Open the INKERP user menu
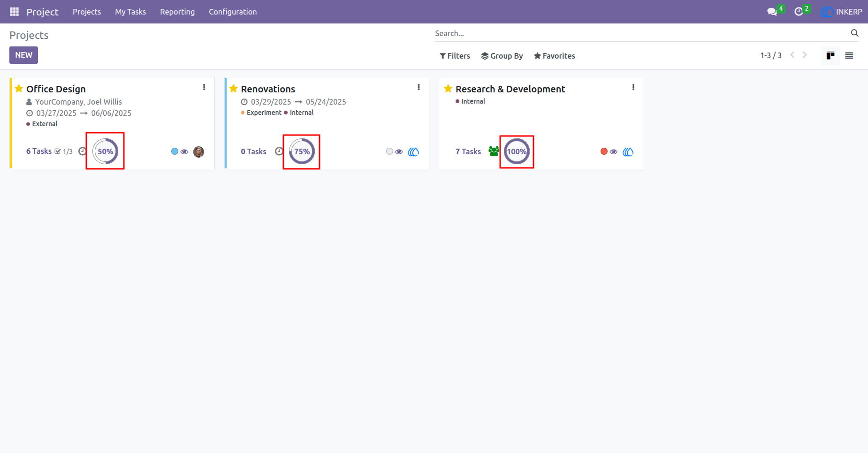The image size is (868, 453). click(x=841, y=12)
